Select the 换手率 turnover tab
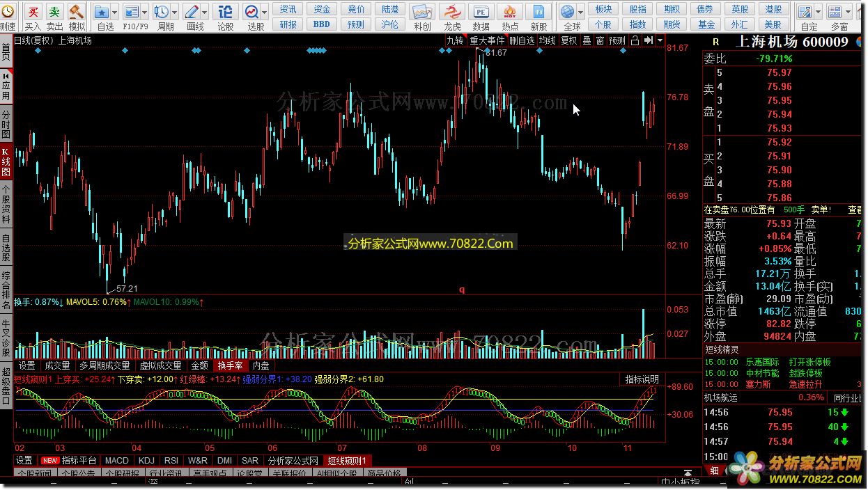Screen dimensions: 868x490 (x=231, y=365)
